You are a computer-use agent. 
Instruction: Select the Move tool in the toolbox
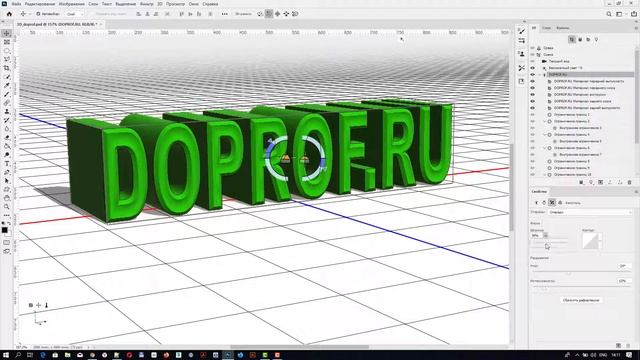(x=7, y=33)
